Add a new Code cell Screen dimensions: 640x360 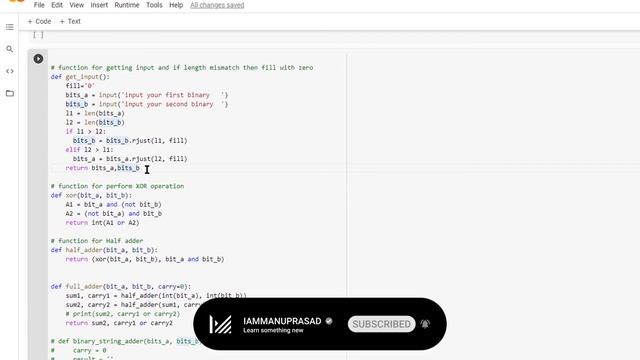(39, 21)
